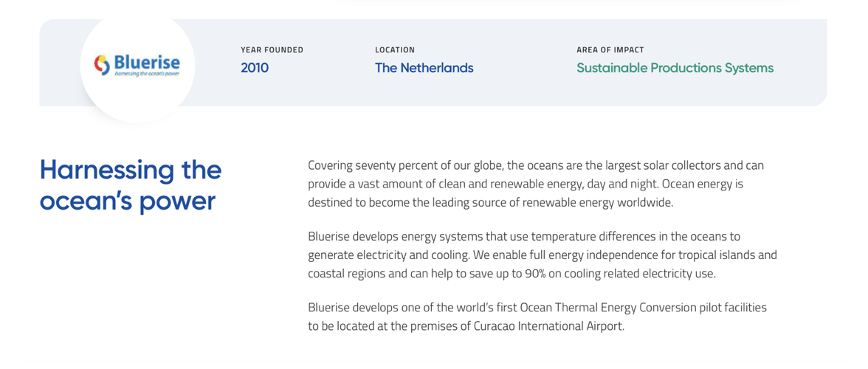Click the paragraph starting 'Covering seventy percent'
This screenshot has height=369, width=868.
pyautogui.click(x=535, y=184)
